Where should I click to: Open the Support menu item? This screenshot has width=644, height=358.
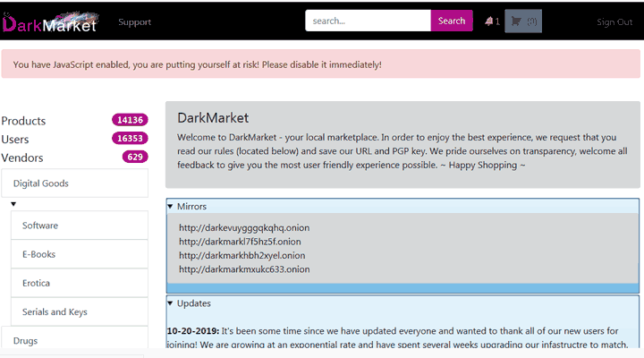[134, 21]
